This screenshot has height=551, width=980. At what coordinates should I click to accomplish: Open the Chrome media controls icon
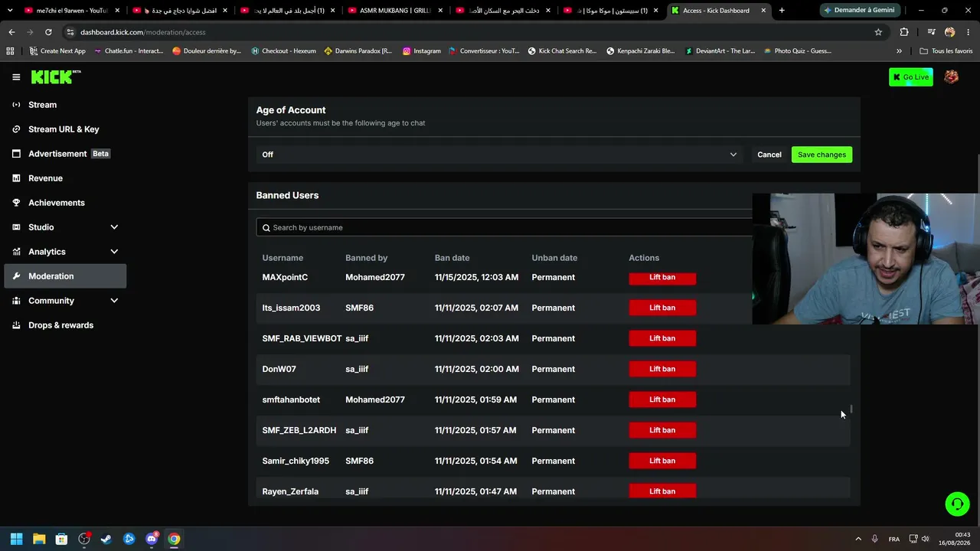pos(931,32)
